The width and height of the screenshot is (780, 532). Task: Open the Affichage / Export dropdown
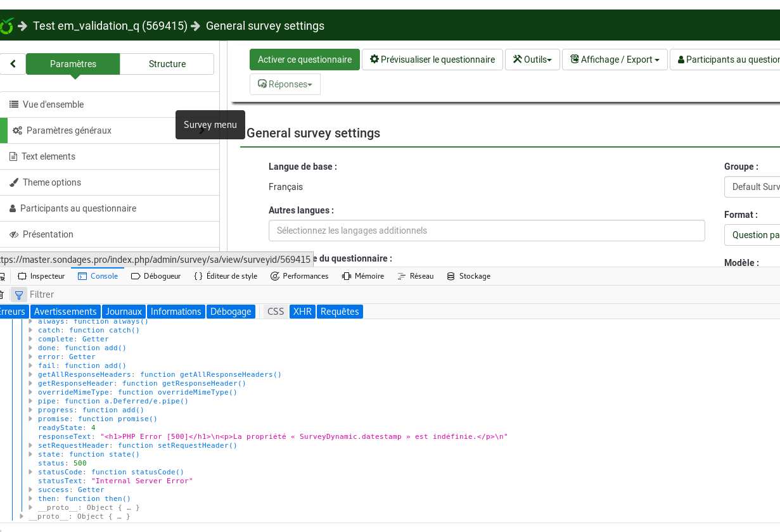coord(615,60)
